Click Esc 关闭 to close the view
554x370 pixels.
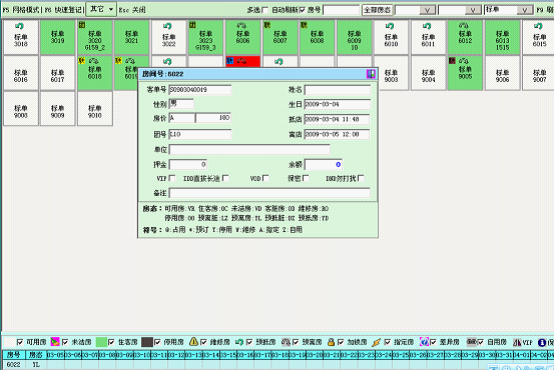132,10
